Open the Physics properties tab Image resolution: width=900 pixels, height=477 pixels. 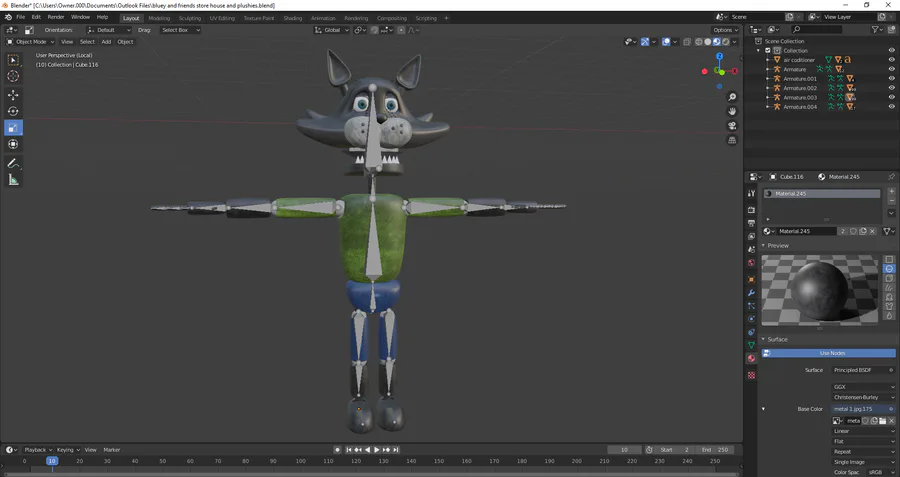(x=751, y=319)
